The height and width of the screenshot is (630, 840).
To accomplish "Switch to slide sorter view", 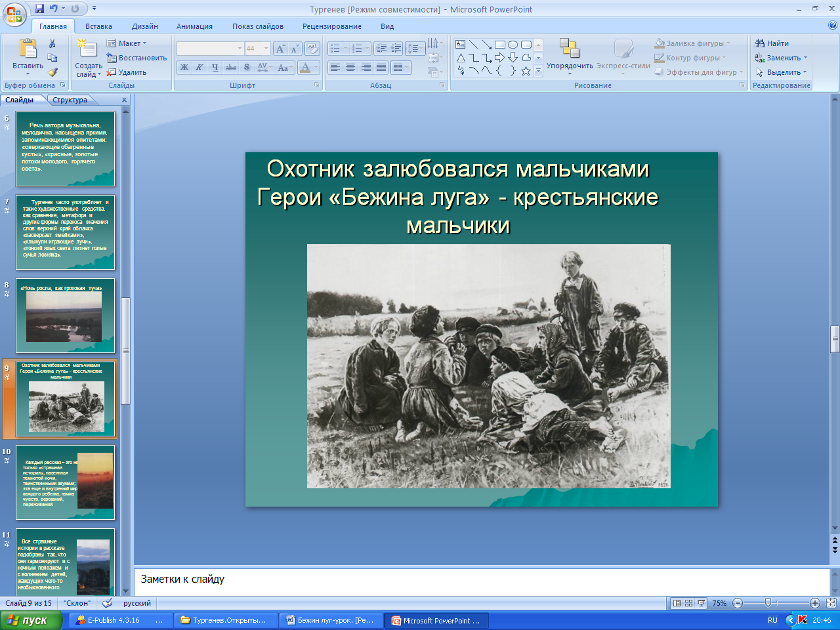I will click(688, 603).
